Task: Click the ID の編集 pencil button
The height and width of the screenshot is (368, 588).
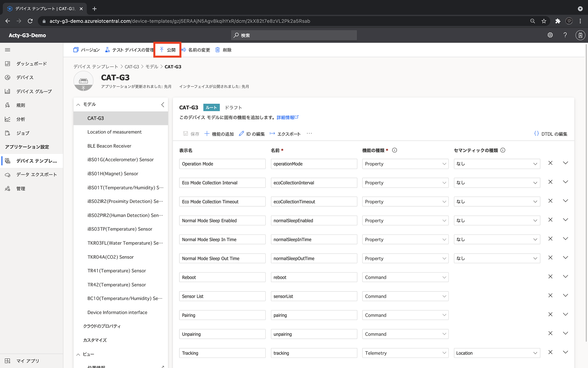Action: [x=251, y=134]
